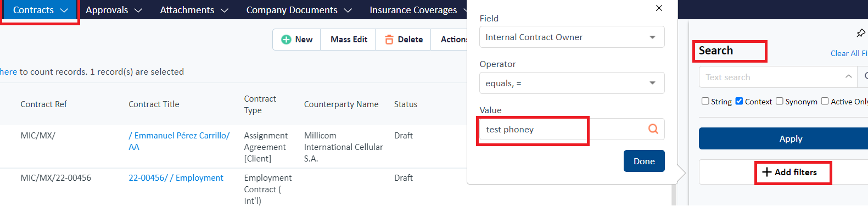The image size is (868, 206).
Task: Tick the Synonym checkbox
Action: click(780, 101)
